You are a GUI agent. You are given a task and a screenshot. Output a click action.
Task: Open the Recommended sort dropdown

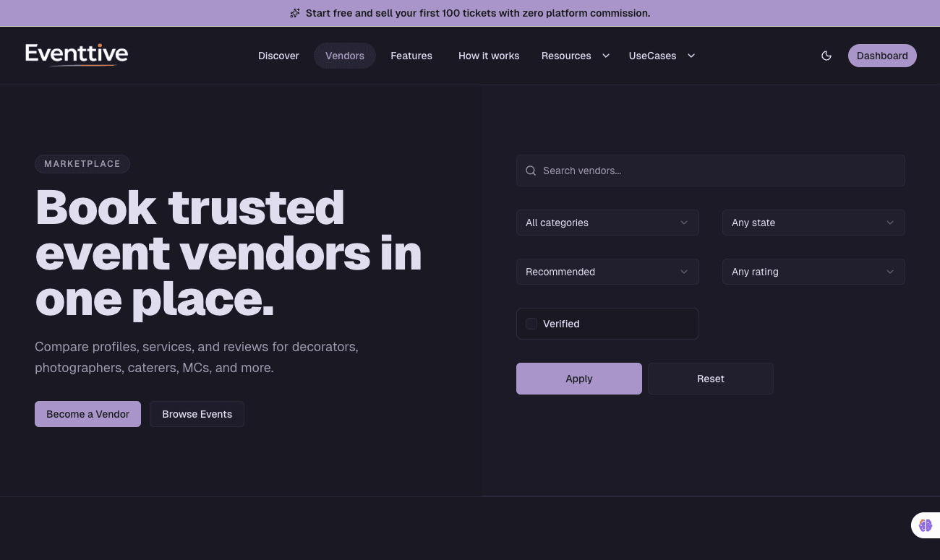click(607, 272)
